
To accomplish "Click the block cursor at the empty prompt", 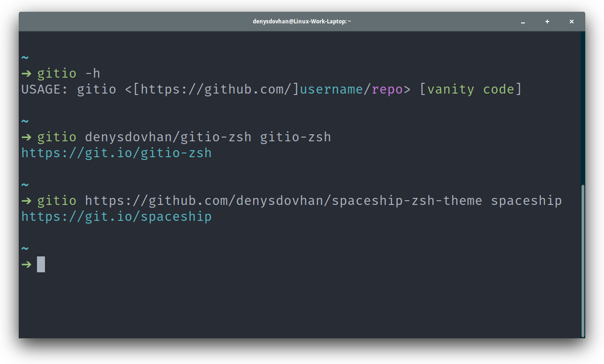I will [x=41, y=264].
